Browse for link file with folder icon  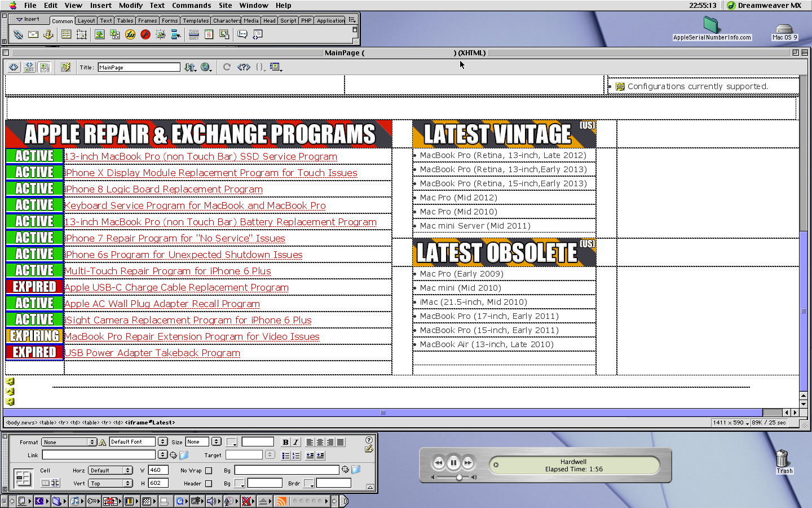coord(184,455)
